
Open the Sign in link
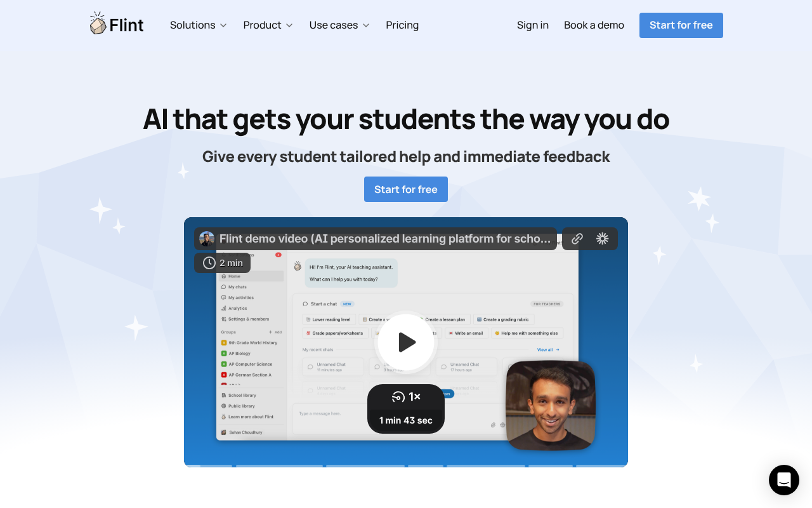[533, 25]
